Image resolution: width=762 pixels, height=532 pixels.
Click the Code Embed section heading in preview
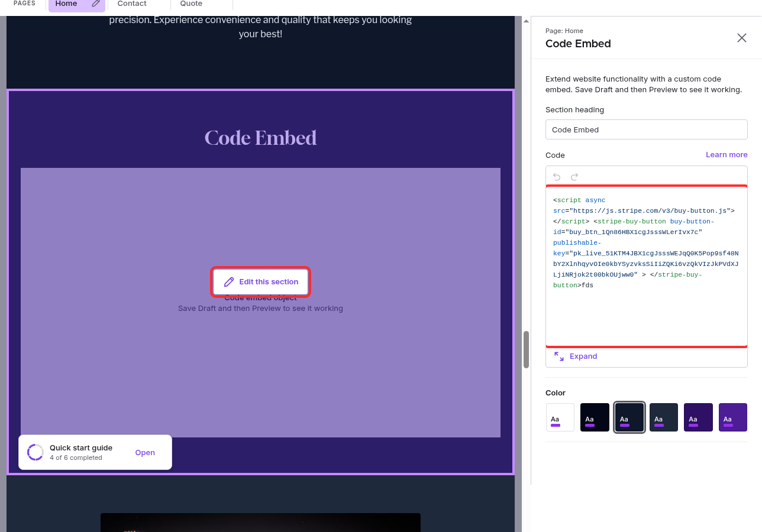261,138
